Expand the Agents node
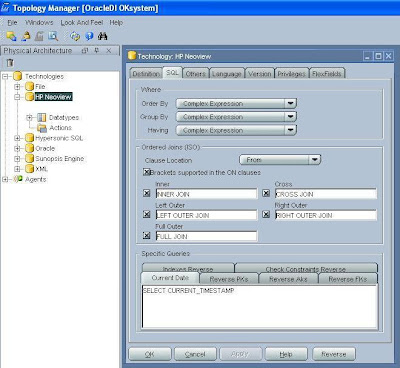This screenshot has height=368, width=400. click(5, 179)
